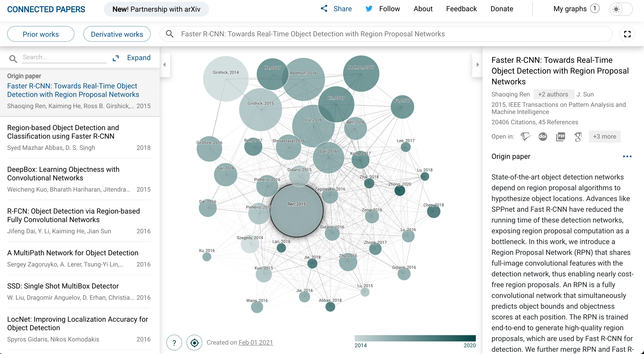Click the Expand arrows icon in list panel
Screen dimensions: 644x354
point(115,58)
